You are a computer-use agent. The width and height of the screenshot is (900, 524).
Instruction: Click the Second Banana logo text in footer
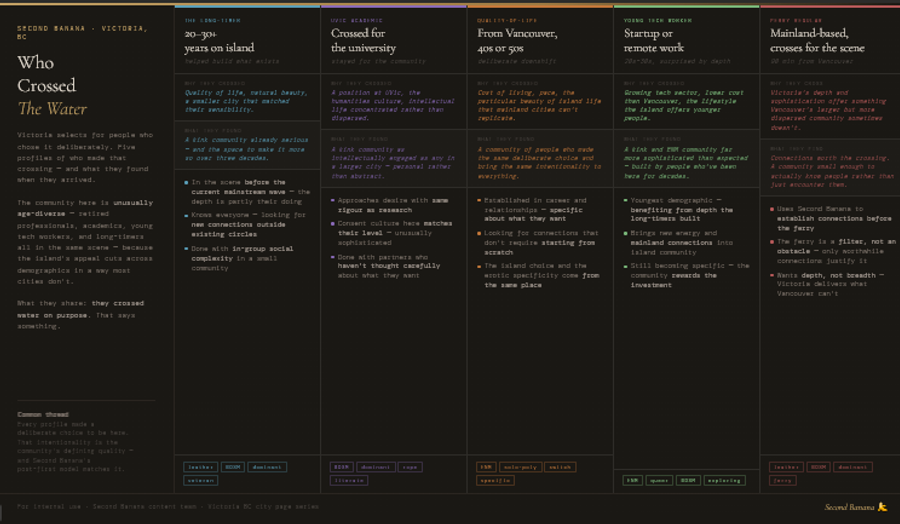coord(849,507)
